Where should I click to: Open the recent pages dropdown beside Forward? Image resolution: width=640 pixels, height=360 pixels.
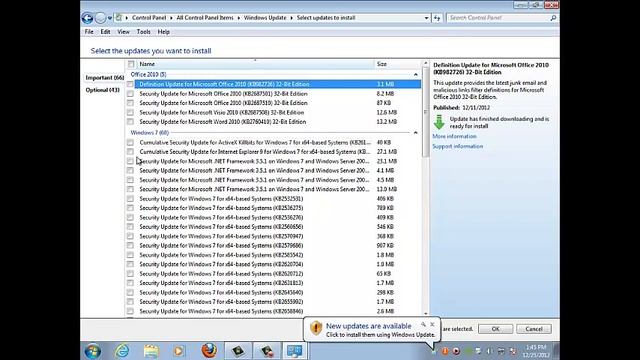coord(110,18)
